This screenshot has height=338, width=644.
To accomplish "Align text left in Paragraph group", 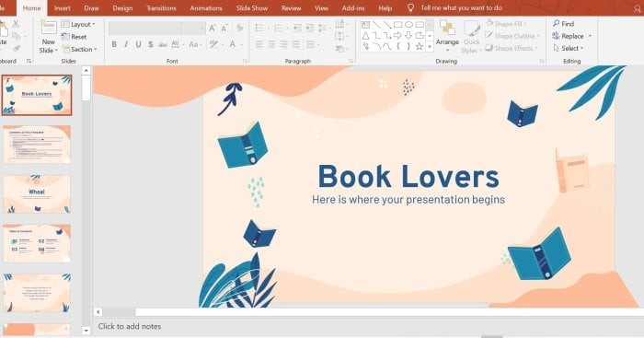I will (259, 44).
